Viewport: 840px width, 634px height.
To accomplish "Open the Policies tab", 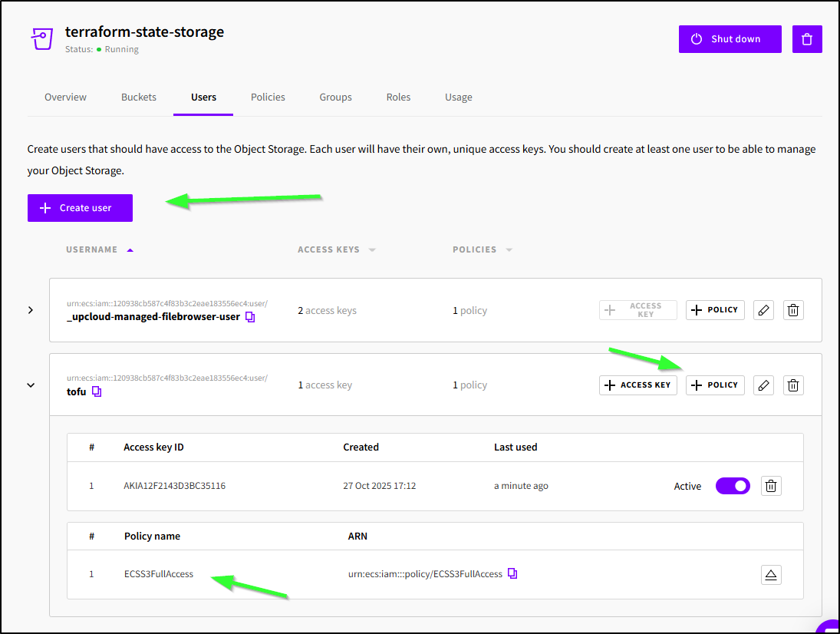I will tap(268, 97).
